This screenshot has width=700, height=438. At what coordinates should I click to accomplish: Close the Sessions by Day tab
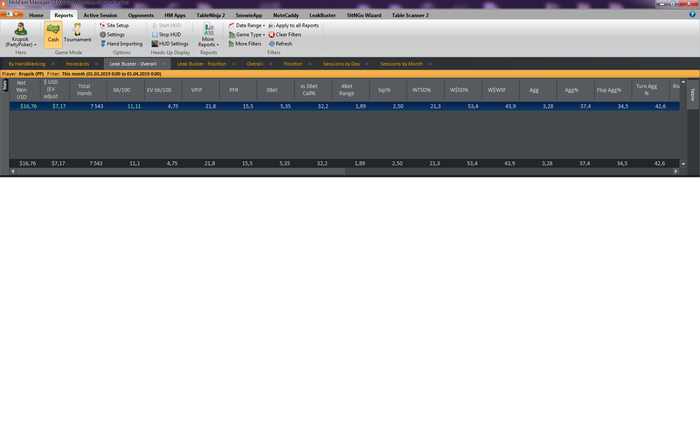pyautogui.click(x=367, y=64)
